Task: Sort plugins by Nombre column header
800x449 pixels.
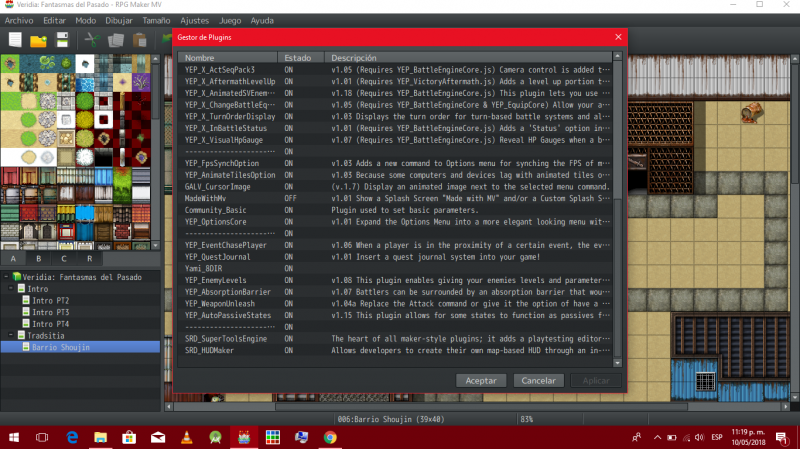Action: [228, 58]
